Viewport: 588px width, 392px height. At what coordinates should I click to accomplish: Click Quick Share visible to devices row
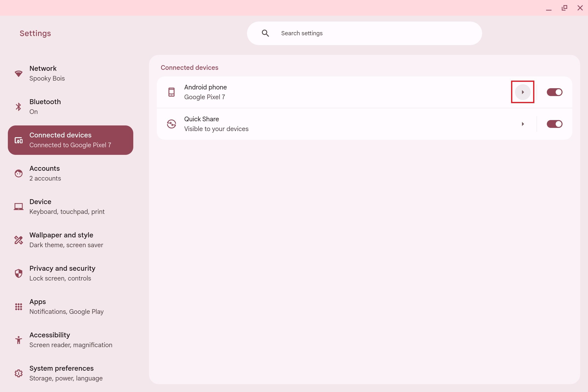click(x=365, y=124)
